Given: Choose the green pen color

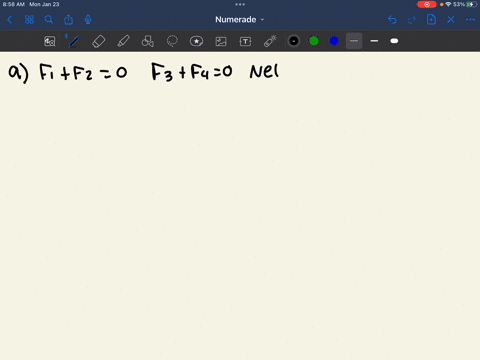Looking at the screenshot, I should click(x=314, y=41).
